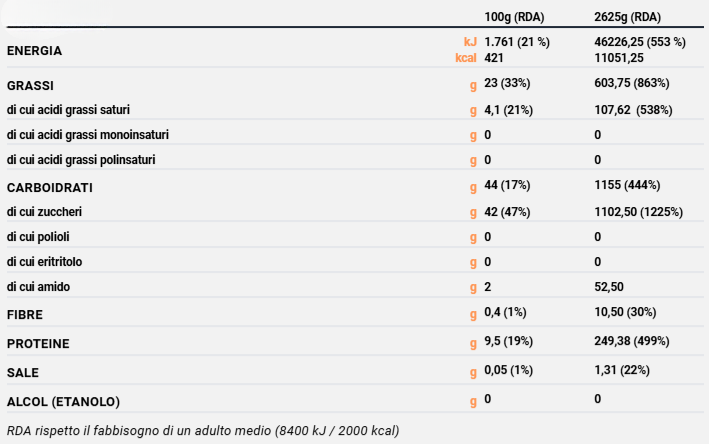Click the ALCOL (ETANOLO) row label

coord(63,401)
